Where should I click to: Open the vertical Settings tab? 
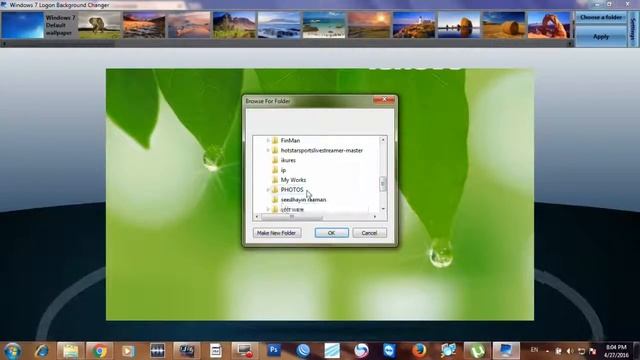pos(633,29)
